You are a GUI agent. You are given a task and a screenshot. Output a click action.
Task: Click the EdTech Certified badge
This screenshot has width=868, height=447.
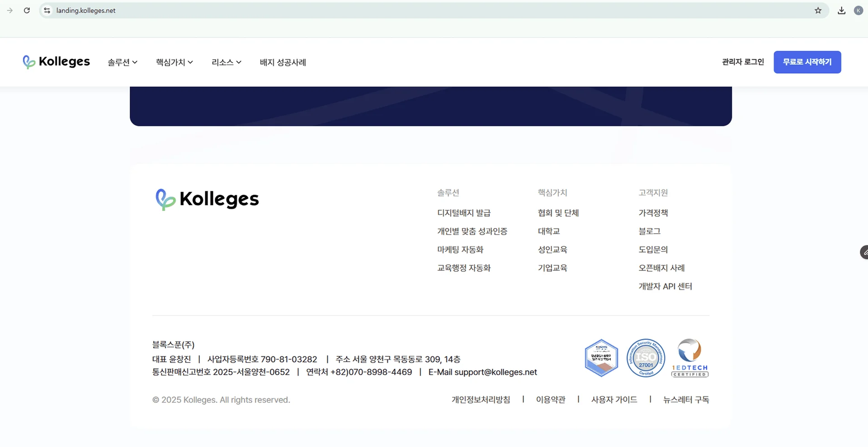(x=689, y=358)
